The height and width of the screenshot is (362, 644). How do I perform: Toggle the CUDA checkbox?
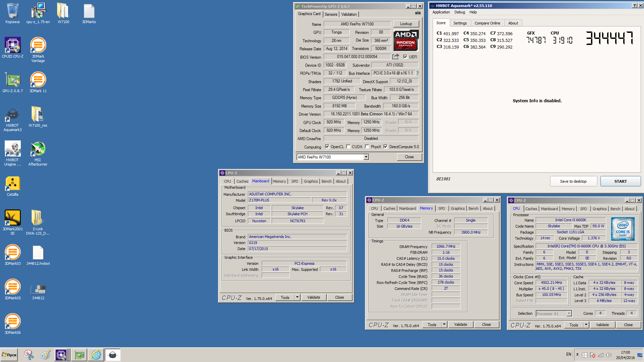point(348,147)
